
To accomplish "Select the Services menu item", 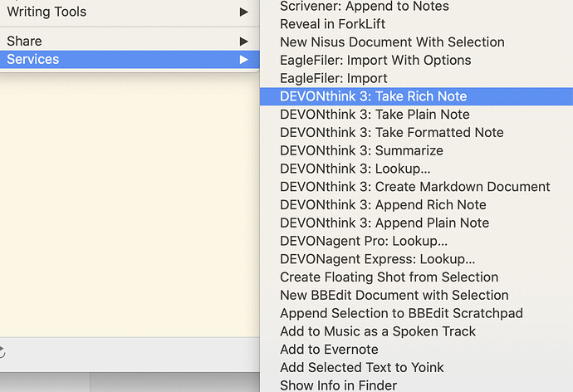I will 130,60.
